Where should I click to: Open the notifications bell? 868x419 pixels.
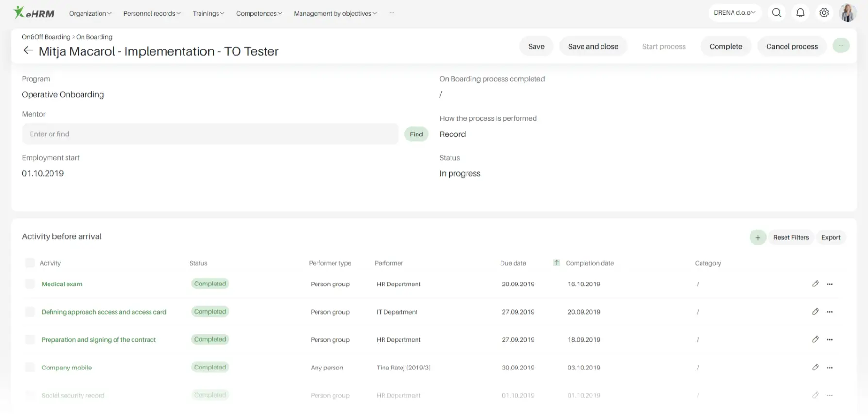800,13
